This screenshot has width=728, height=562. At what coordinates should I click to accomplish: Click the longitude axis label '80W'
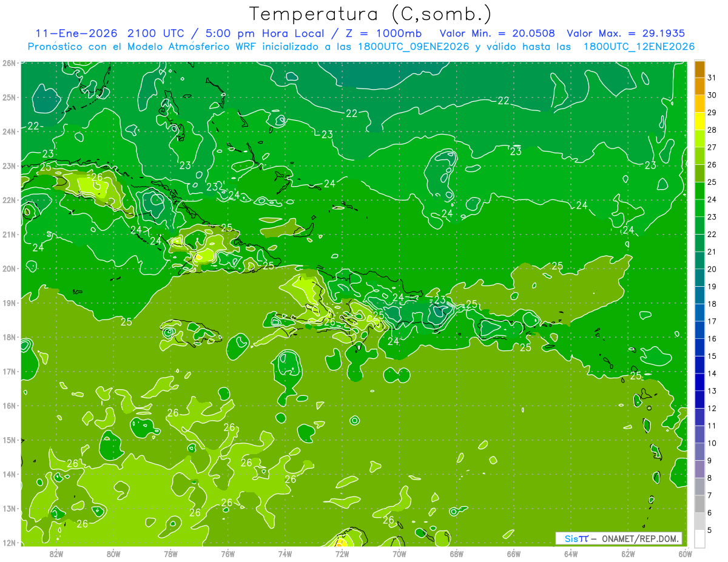(x=113, y=554)
